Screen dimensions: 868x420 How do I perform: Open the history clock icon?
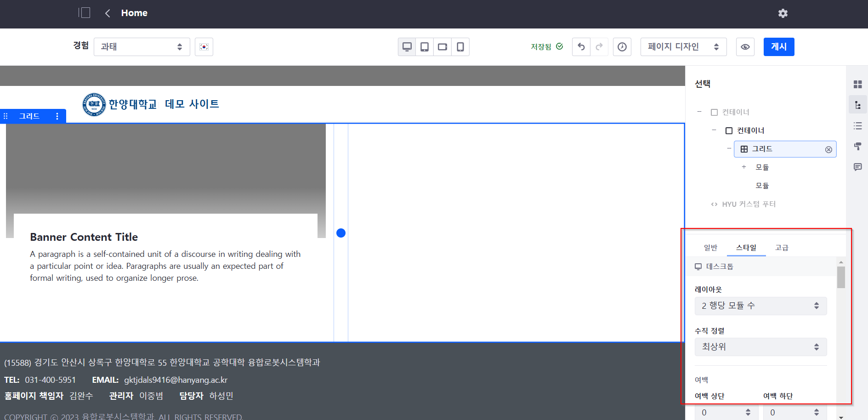[622, 47]
